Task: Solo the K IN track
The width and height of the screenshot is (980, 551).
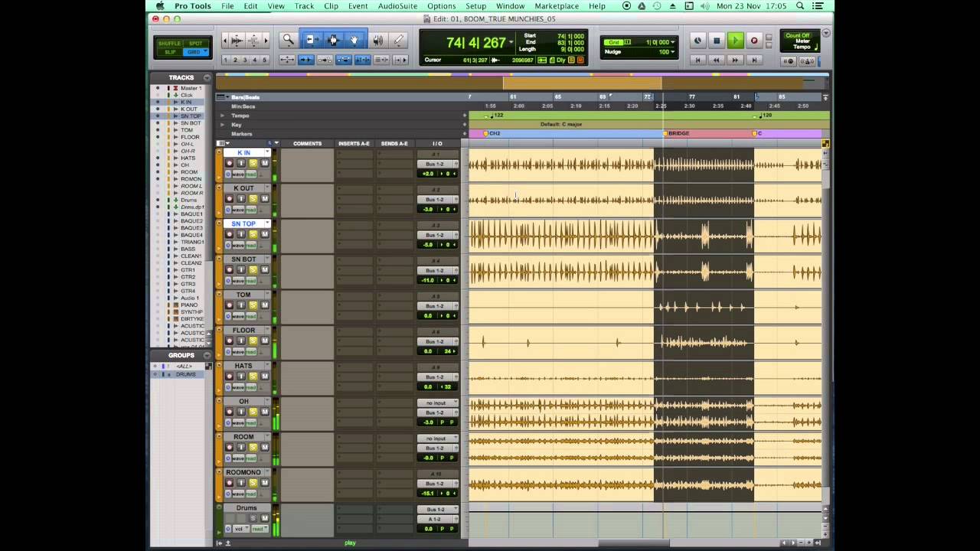Action: (253, 164)
